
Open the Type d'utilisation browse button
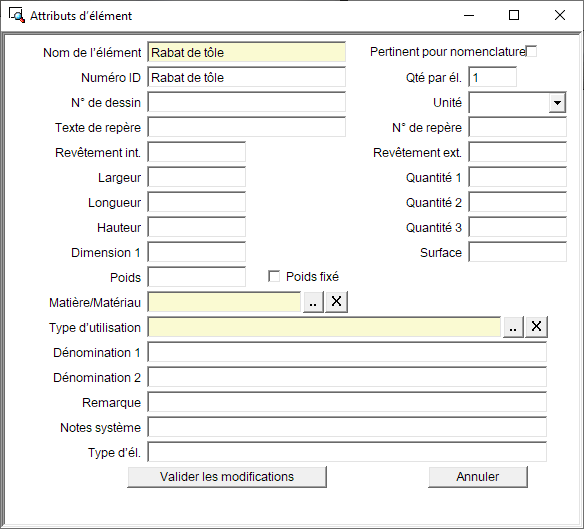513,327
